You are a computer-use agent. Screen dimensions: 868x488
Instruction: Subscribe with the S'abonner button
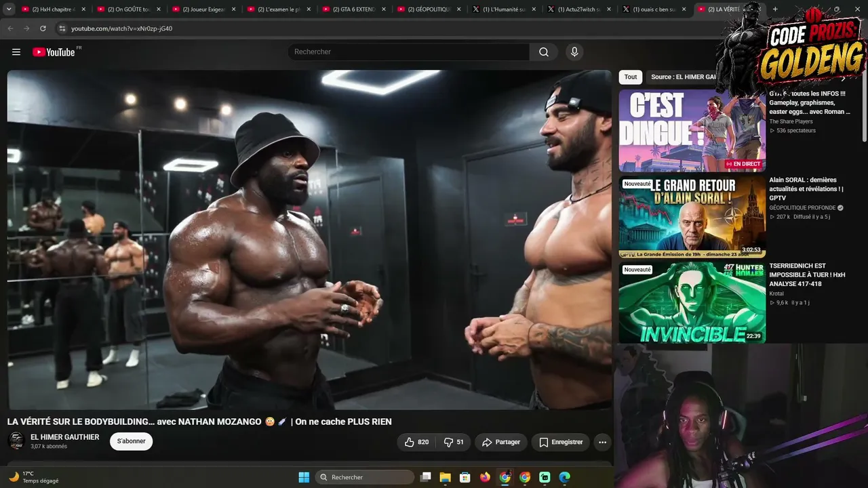click(132, 441)
